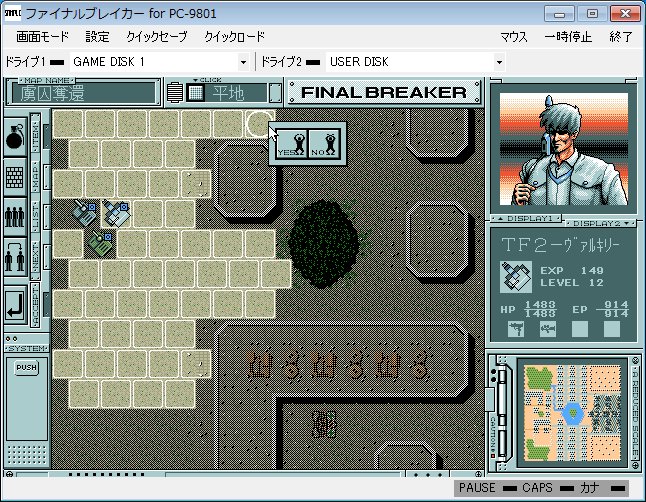The height and width of the screenshot is (502, 646).
Task: Click the fourth empty weapon slot
Action: pos(612,329)
